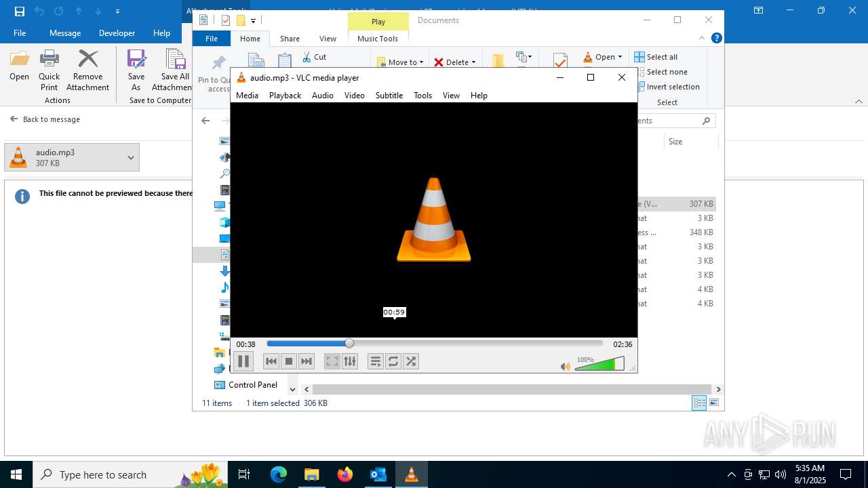
Task: Toggle the VLC playlist view
Action: click(376, 361)
